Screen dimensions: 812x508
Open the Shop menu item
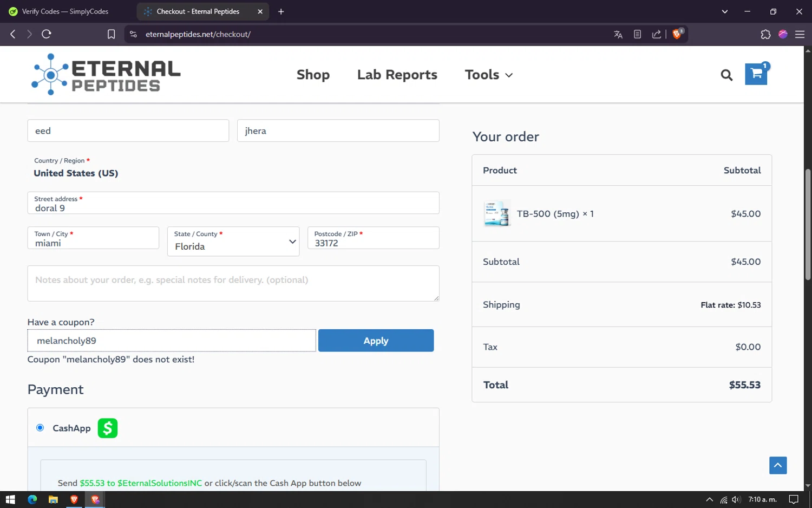coord(313,75)
